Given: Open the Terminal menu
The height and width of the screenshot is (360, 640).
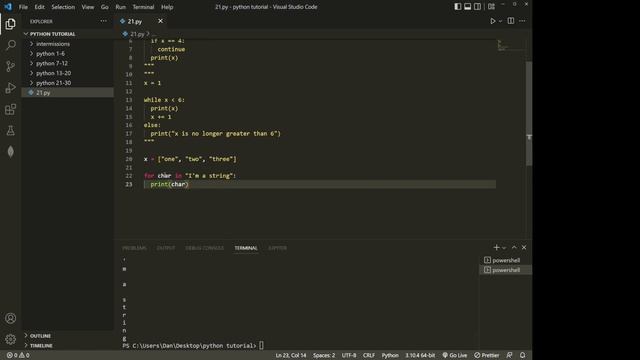Looking at the screenshot, I should click(x=143, y=7).
